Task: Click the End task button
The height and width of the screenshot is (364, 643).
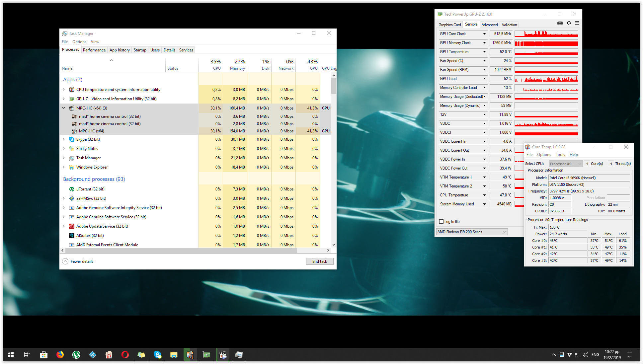Action: [x=319, y=261]
